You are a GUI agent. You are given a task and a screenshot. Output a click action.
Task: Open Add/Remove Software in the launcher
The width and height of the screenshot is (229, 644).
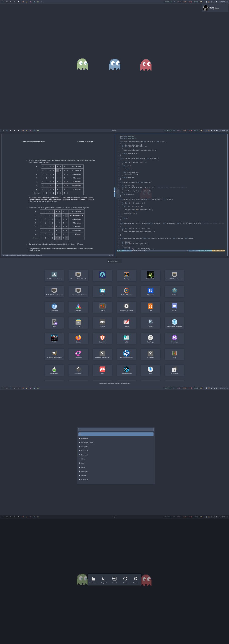(54, 276)
